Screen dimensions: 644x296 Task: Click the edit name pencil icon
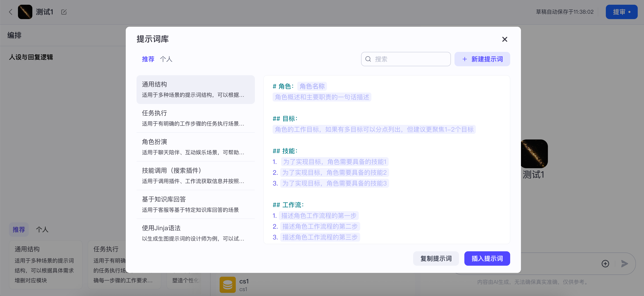pos(64,12)
